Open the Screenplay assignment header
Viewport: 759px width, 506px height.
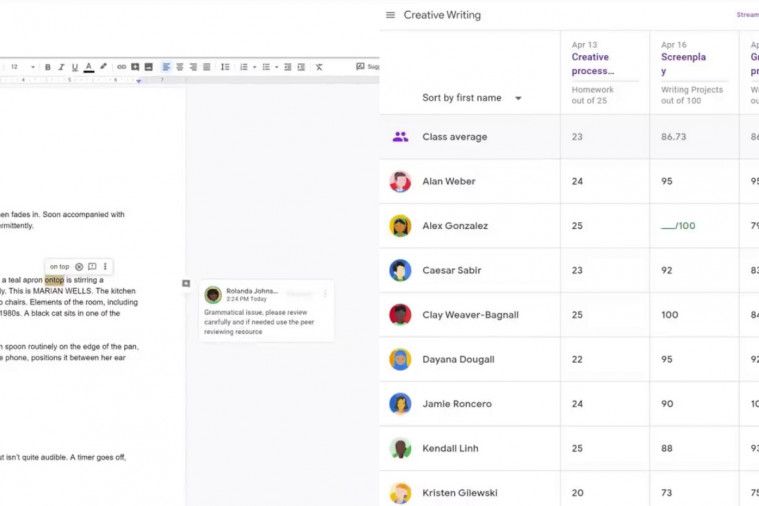click(683, 64)
